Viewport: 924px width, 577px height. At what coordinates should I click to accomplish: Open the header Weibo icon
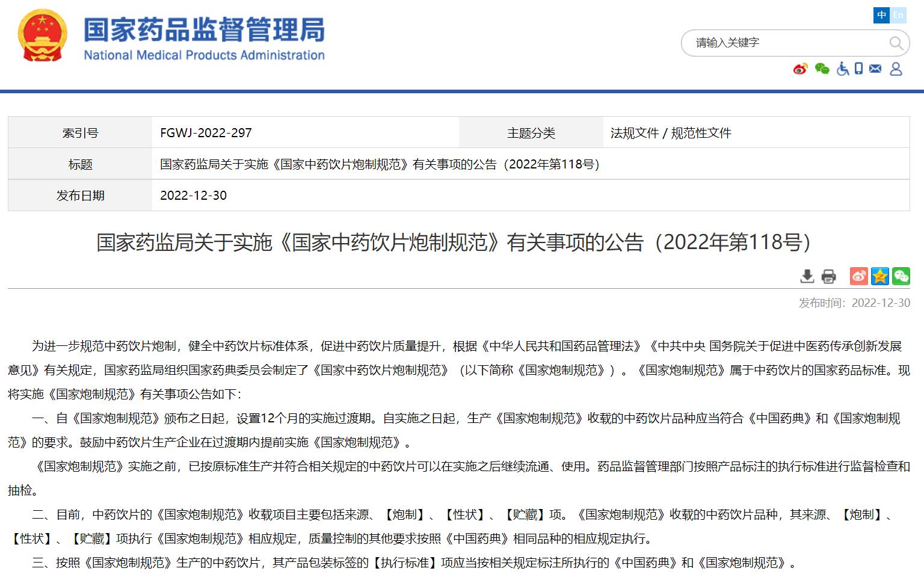click(x=800, y=69)
